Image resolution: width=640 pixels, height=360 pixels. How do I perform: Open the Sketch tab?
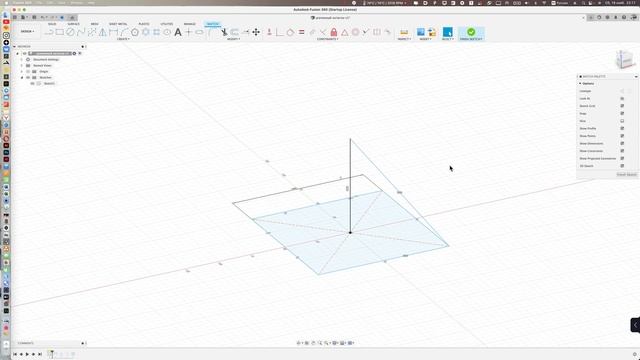coord(212,24)
